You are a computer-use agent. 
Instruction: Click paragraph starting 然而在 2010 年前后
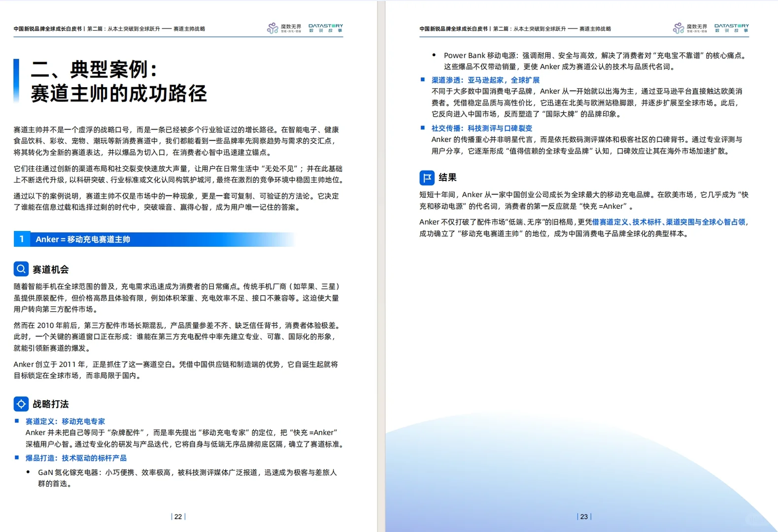click(176, 336)
